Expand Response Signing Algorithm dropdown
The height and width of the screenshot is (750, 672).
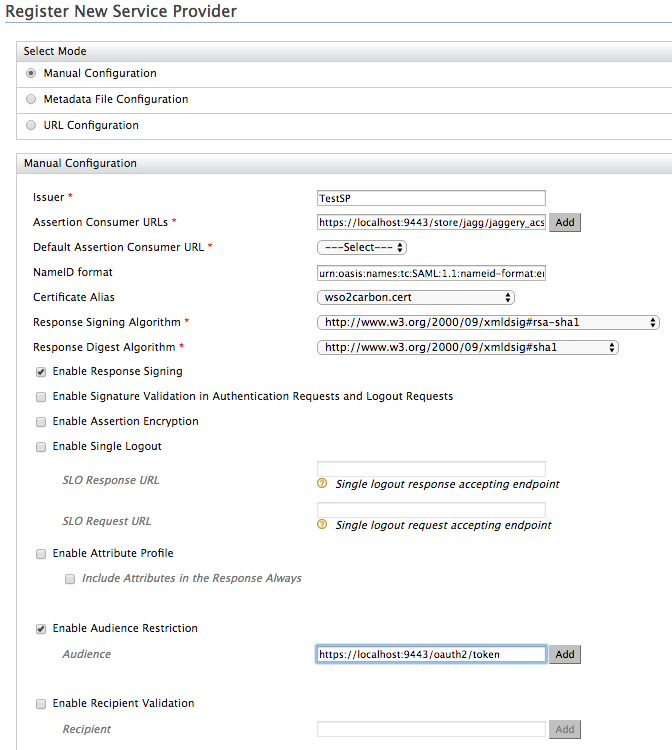pos(488,322)
